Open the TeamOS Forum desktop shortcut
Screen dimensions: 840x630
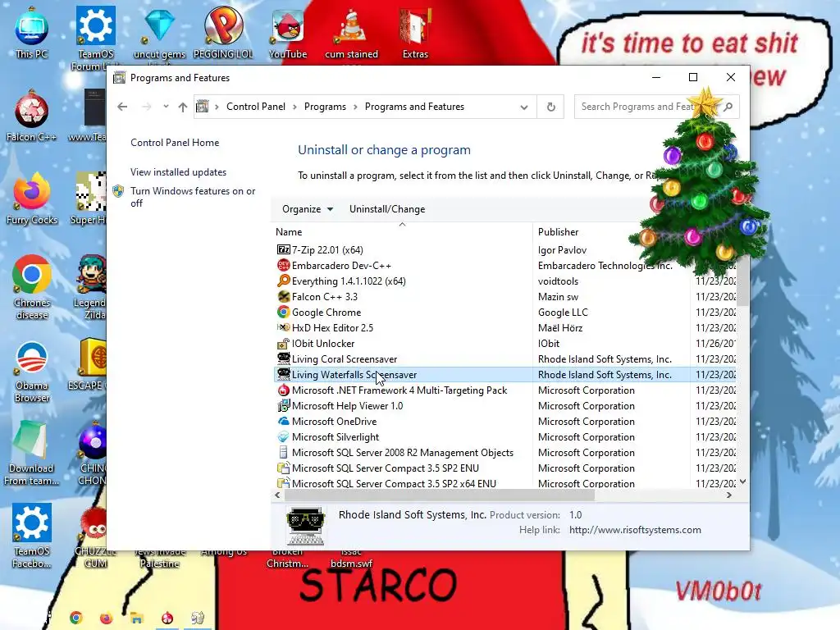[95, 38]
